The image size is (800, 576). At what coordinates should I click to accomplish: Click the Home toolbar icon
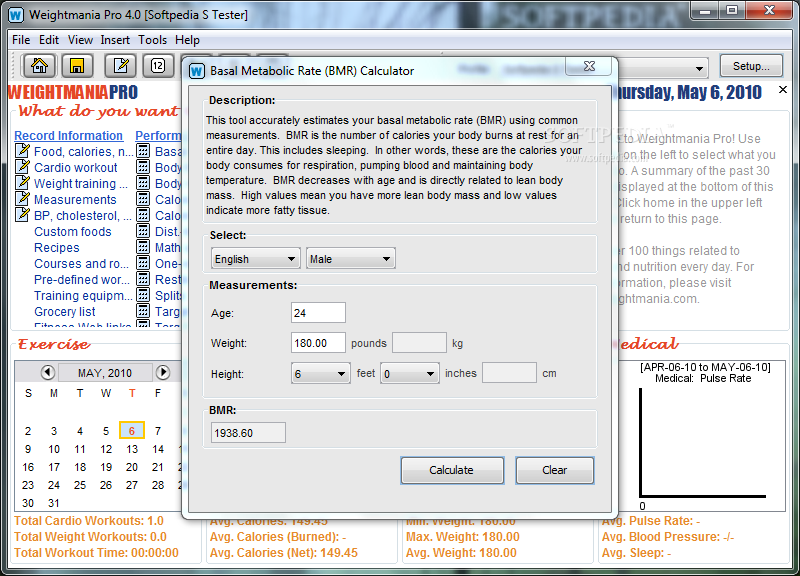point(39,66)
